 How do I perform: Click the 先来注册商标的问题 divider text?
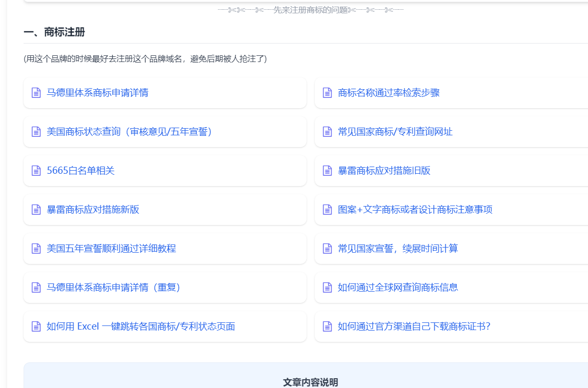tap(311, 10)
